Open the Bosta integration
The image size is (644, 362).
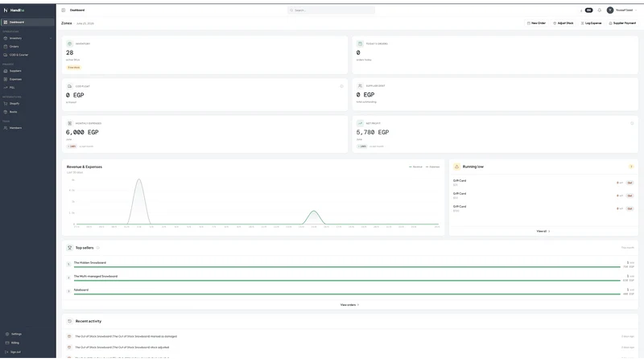[27, 112]
